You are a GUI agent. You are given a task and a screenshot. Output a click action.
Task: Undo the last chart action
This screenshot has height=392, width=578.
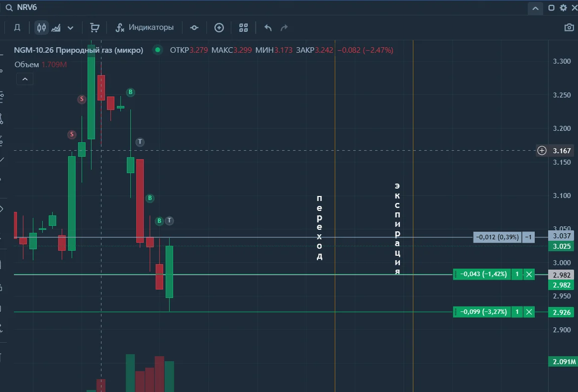tap(268, 28)
